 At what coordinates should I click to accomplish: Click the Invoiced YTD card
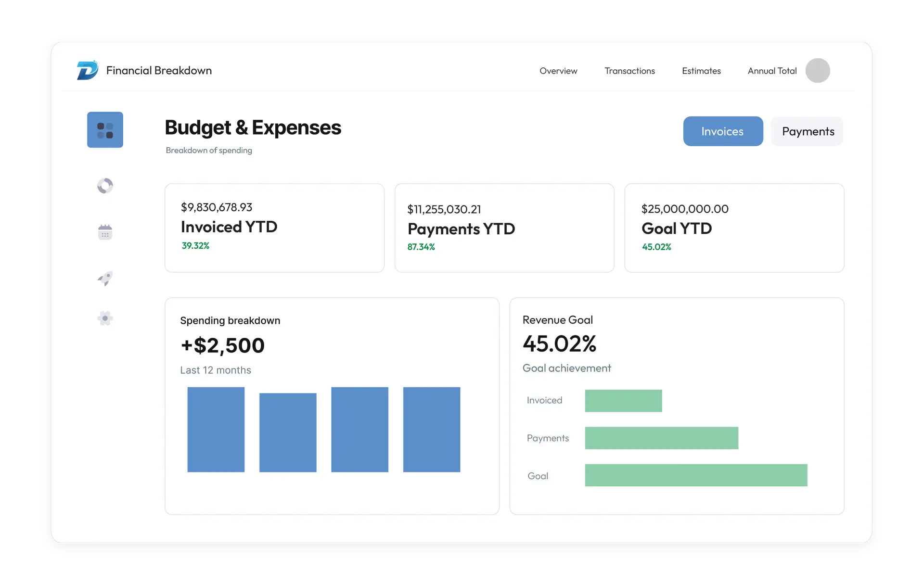point(274,228)
